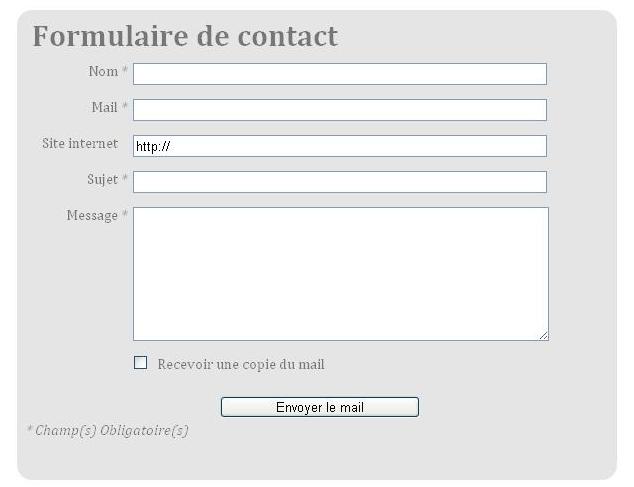Click the required asterisk beside Sujet

click(x=125, y=179)
